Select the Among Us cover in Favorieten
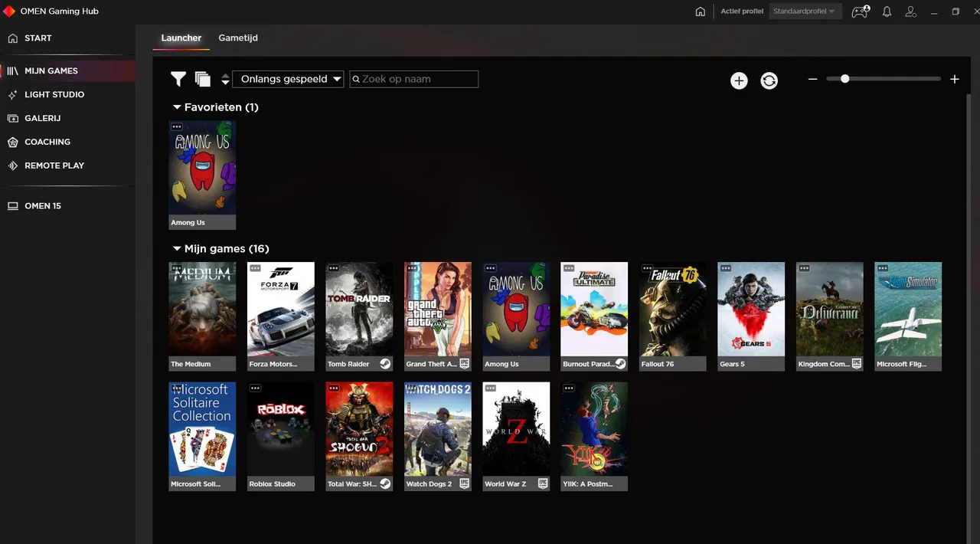The height and width of the screenshot is (544, 980). pos(202,168)
